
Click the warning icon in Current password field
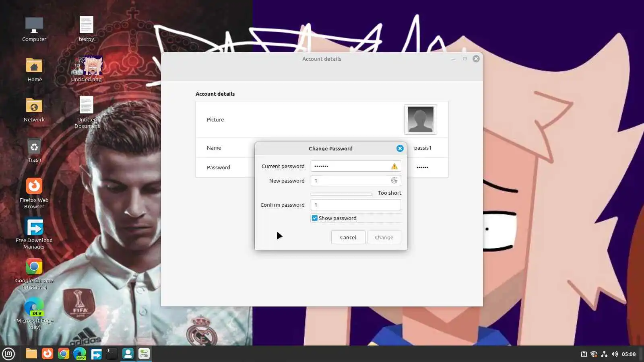tap(394, 166)
